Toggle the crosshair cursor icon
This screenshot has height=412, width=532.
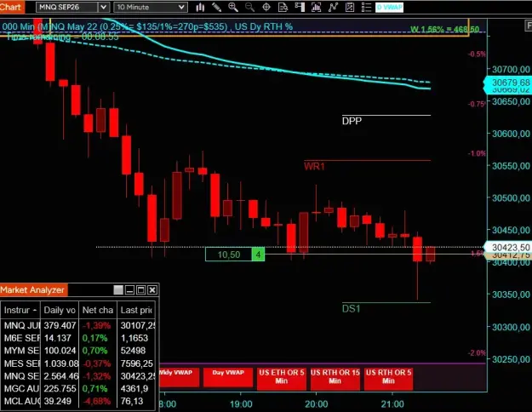(266, 7)
